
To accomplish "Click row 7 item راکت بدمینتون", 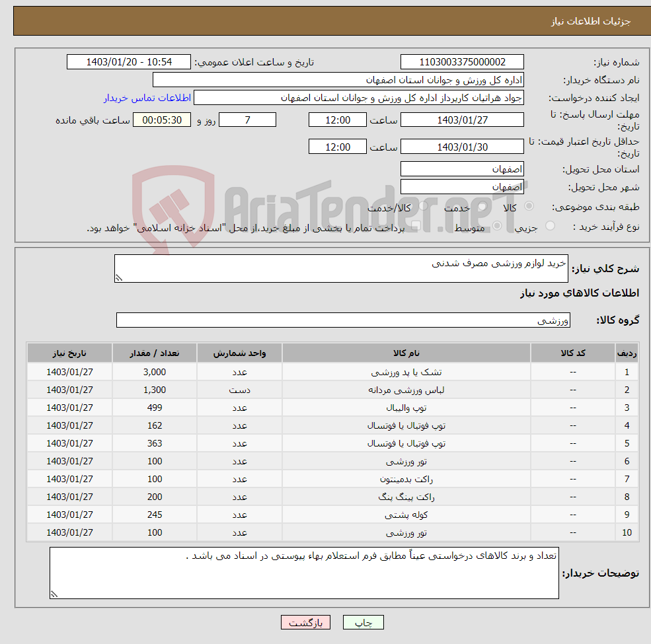I will pos(406,480).
